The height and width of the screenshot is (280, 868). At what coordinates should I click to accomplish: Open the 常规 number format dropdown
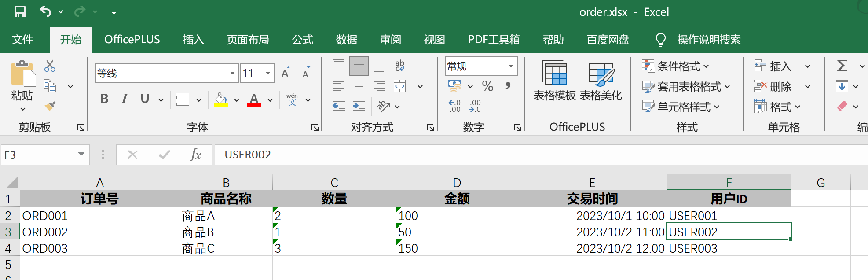[511, 66]
